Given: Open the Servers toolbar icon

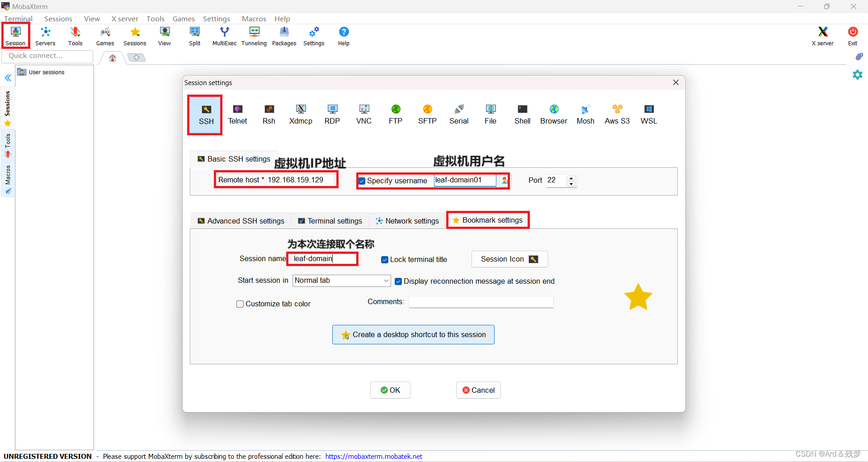Looking at the screenshot, I should point(45,36).
